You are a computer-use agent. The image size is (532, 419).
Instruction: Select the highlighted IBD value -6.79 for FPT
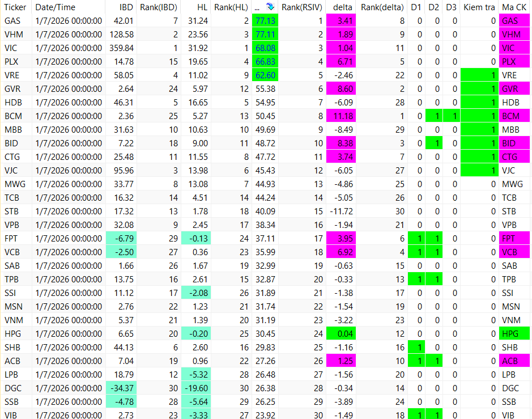tap(121, 238)
